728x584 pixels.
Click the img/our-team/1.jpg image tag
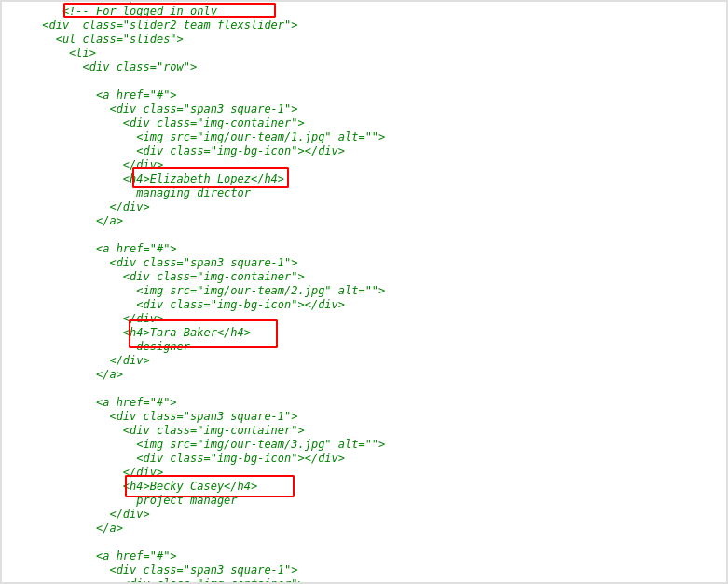tap(260, 137)
